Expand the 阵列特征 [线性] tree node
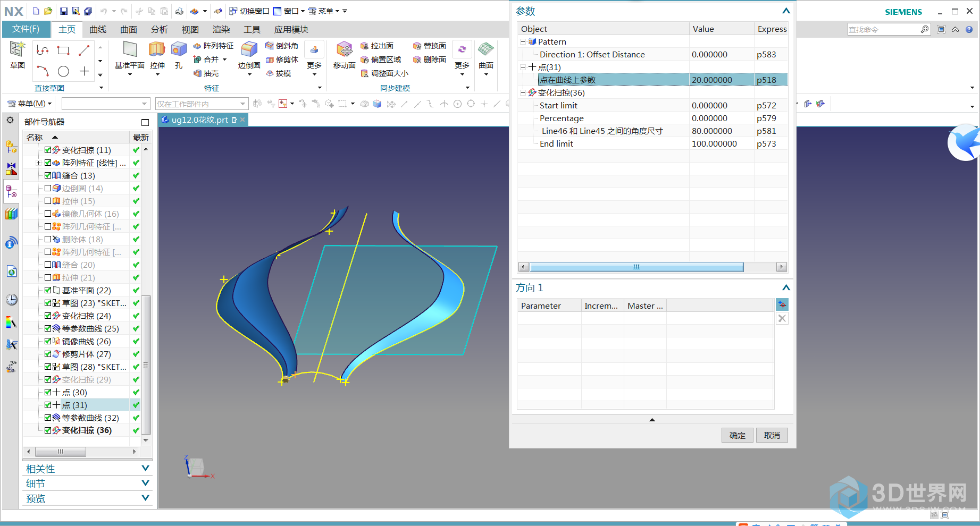 (38, 163)
